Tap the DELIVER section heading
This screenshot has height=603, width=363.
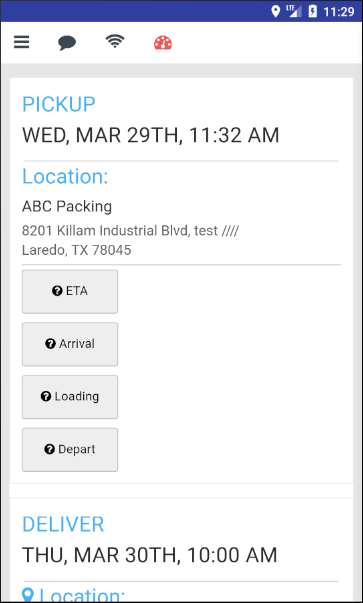[63, 525]
